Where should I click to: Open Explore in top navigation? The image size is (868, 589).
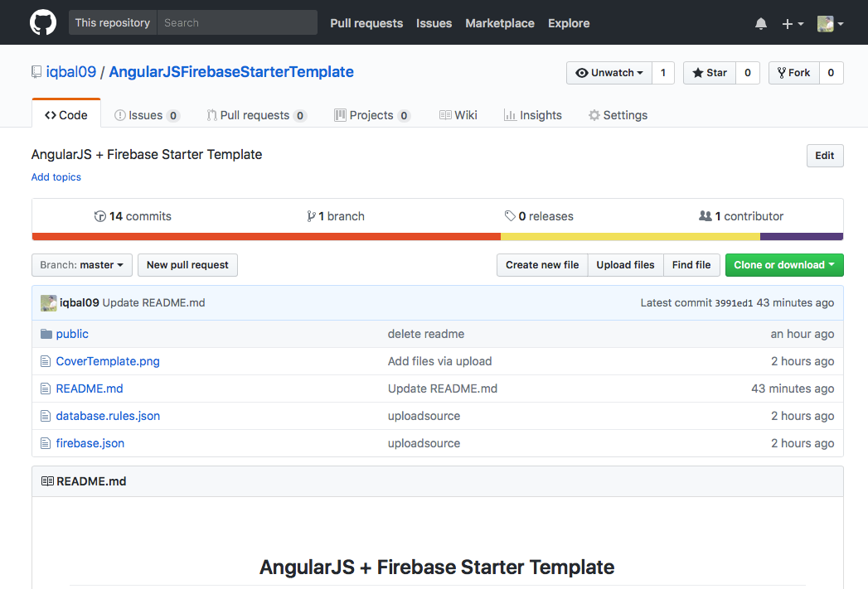(569, 23)
